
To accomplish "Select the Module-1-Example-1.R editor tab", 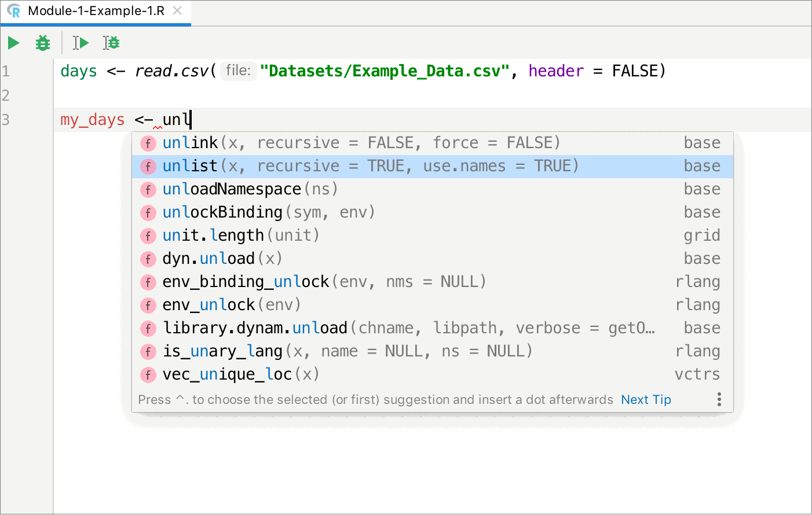I will (93, 10).
